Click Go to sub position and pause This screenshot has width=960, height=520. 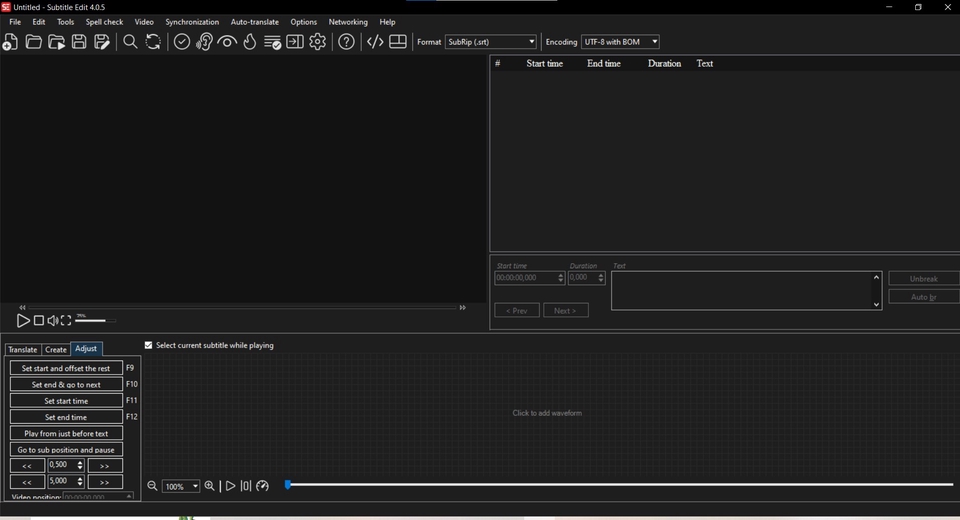pyautogui.click(x=66, y=450)
